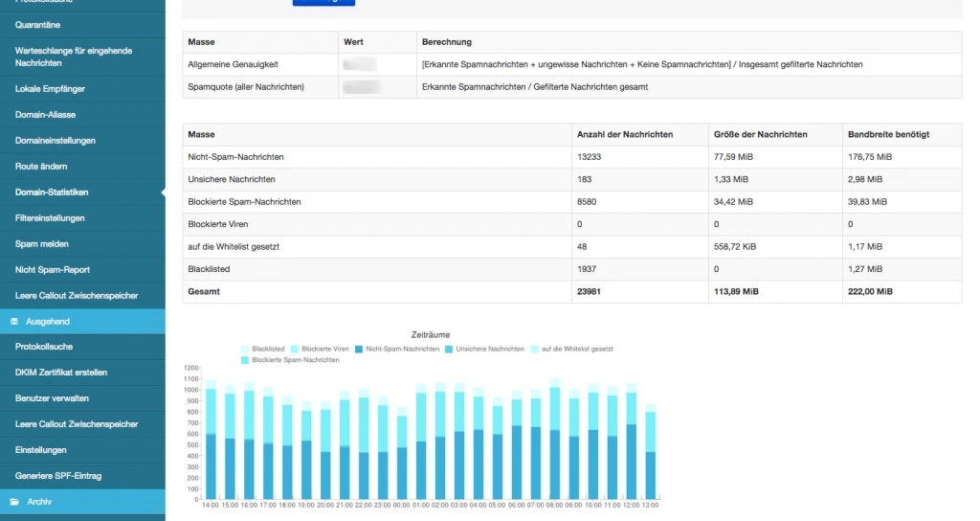
Task: Click the blue button above the tables
Action: [x=323, y=3]
